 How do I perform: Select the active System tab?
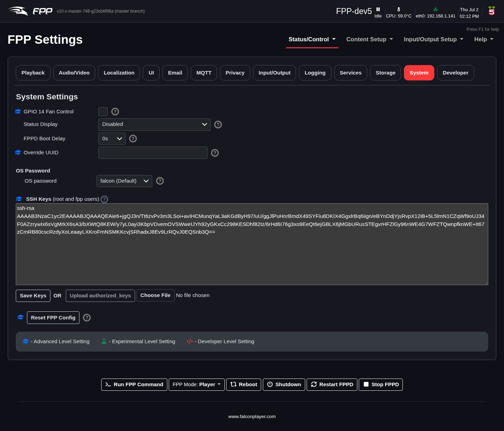tap(419, 73)
